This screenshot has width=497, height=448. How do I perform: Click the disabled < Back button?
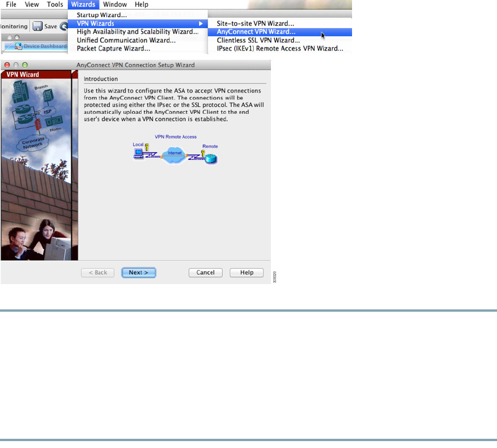click(98, 273)
